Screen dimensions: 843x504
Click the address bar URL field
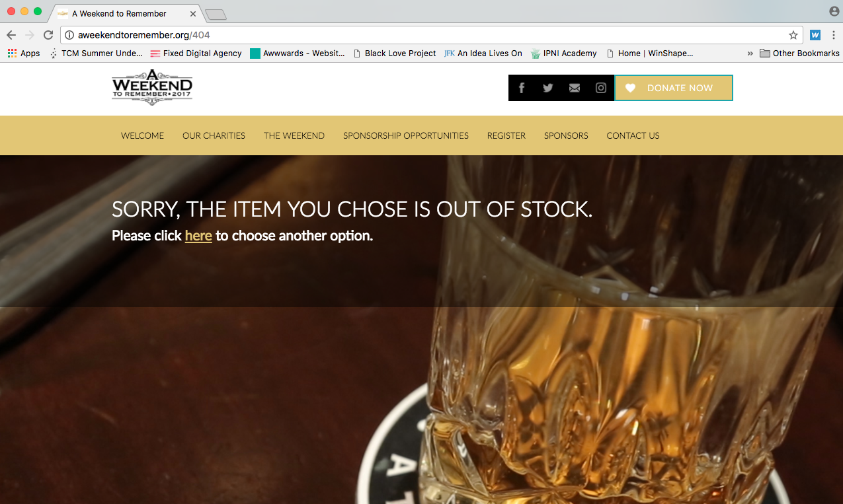[430, 35]
